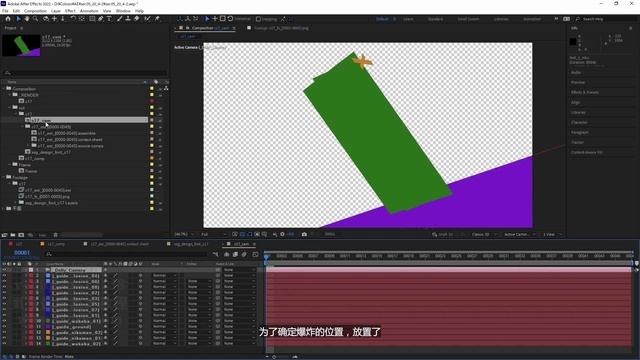Open the Animation menu

point(89,11)
